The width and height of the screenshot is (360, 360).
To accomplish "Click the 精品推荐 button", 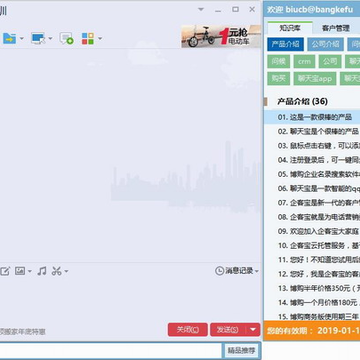I will point(241,350).
